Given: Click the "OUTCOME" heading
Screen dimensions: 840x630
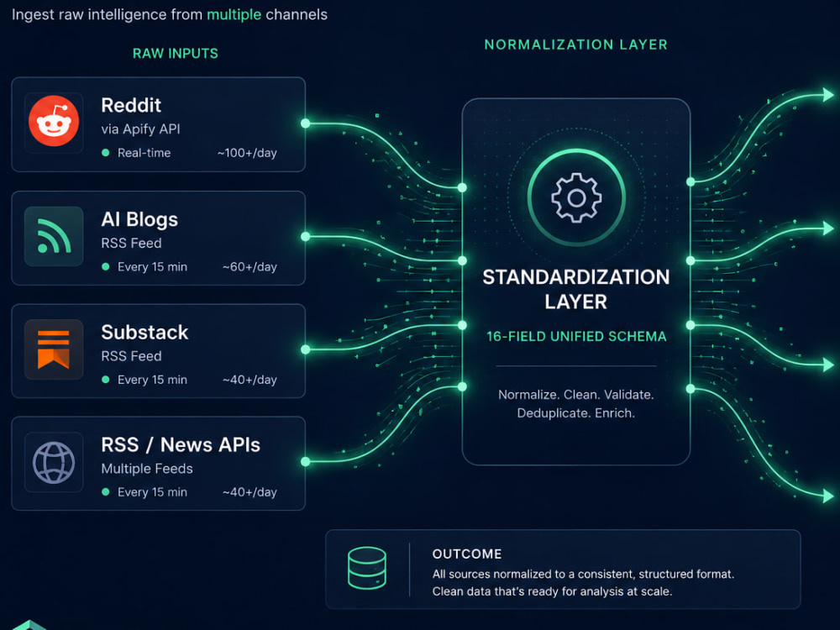Looking at the screenshot, I should pyautogui.click(x=467, y=554).
